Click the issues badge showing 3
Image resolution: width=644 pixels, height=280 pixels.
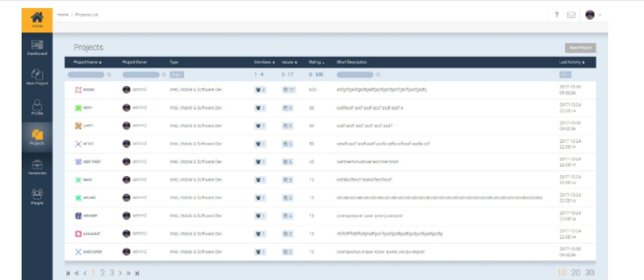point(287,180)
